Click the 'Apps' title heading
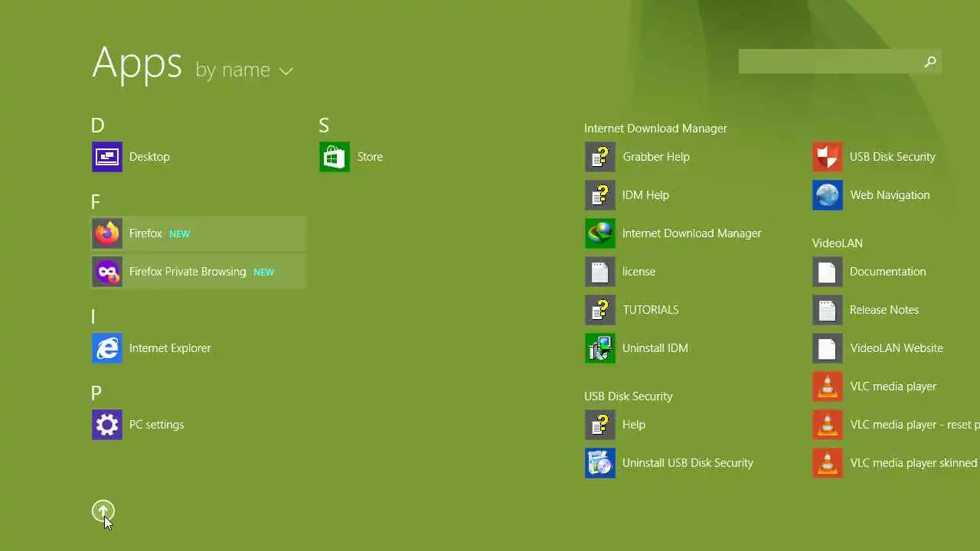 [137, 64]
